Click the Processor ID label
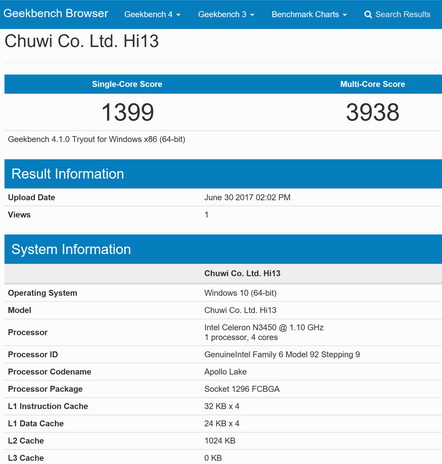The height and width of the screenshot is (464, 442). click(33, 354)
